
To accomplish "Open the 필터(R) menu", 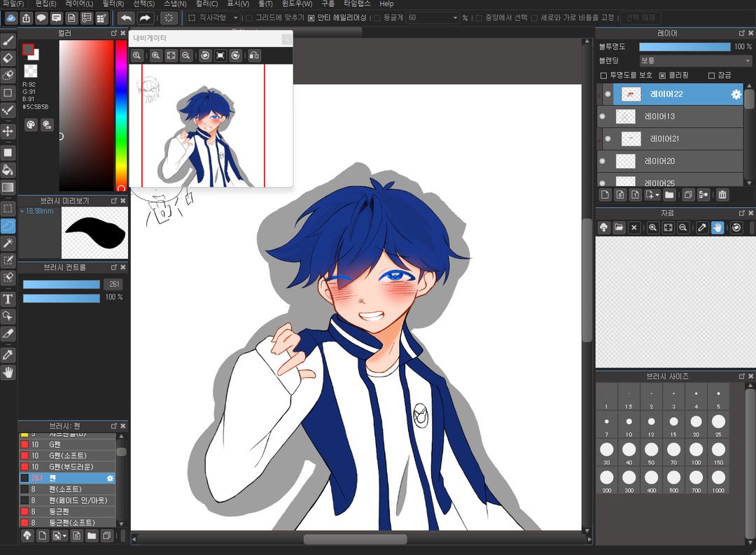I will 113,4.
